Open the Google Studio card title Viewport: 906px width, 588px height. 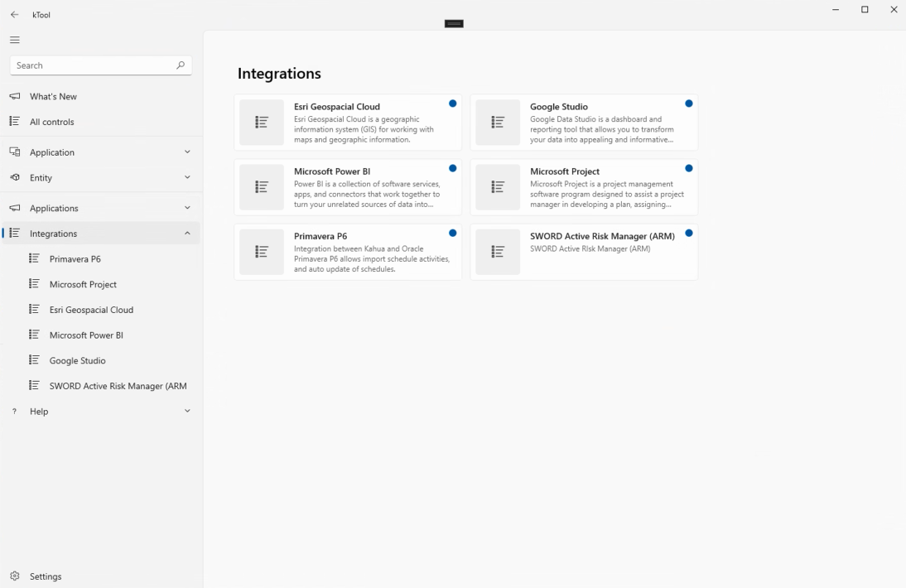pos(559,107)
